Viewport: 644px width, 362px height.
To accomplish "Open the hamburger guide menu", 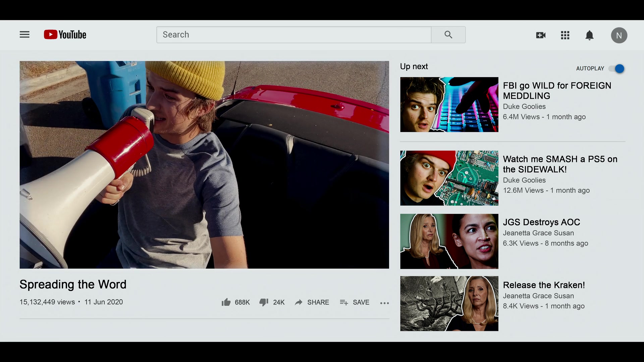I will (24, 35).
